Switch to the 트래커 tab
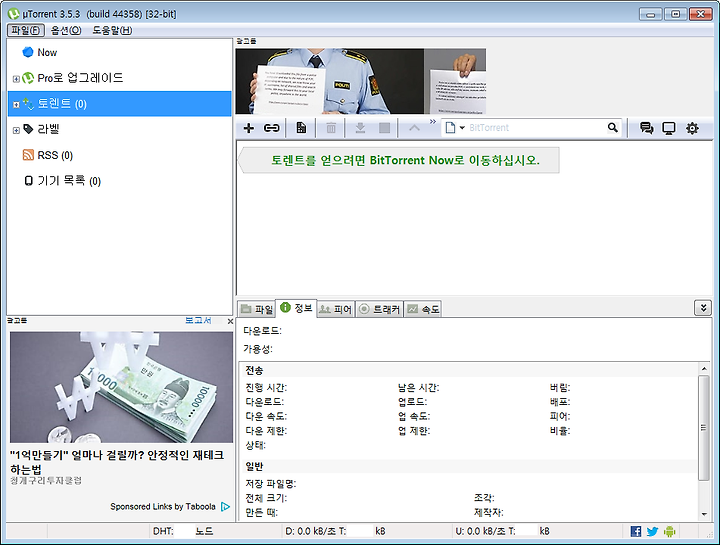The width and height of the screenshot is (720, 545). (x=379, y=309)
